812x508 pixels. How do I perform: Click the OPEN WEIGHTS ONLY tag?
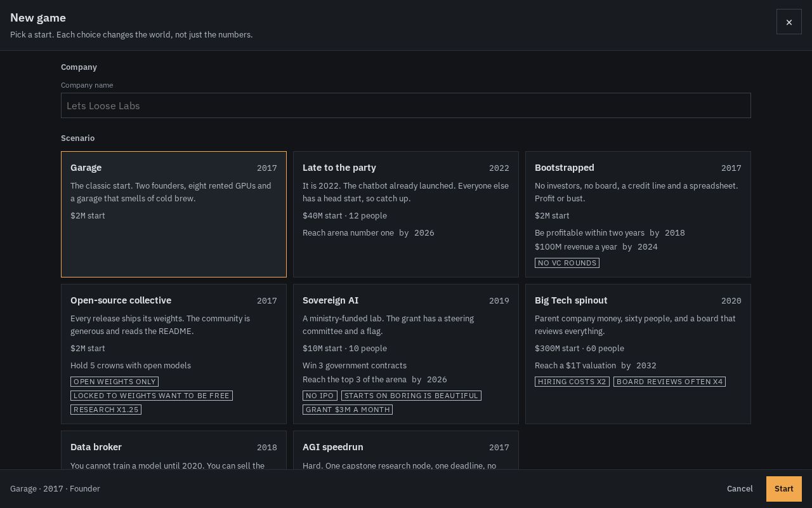[114, 382]
